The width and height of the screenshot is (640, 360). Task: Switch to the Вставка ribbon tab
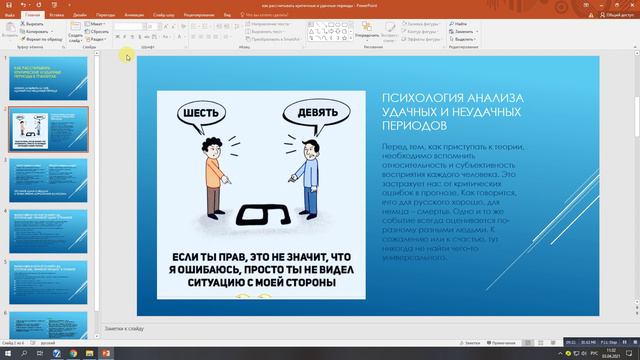click(56, 15)
